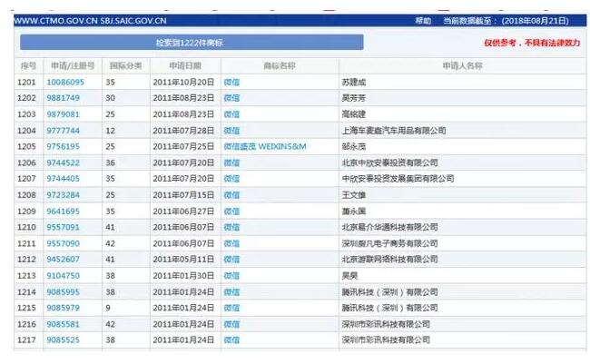Open registration number 9641695

[64, 212]
